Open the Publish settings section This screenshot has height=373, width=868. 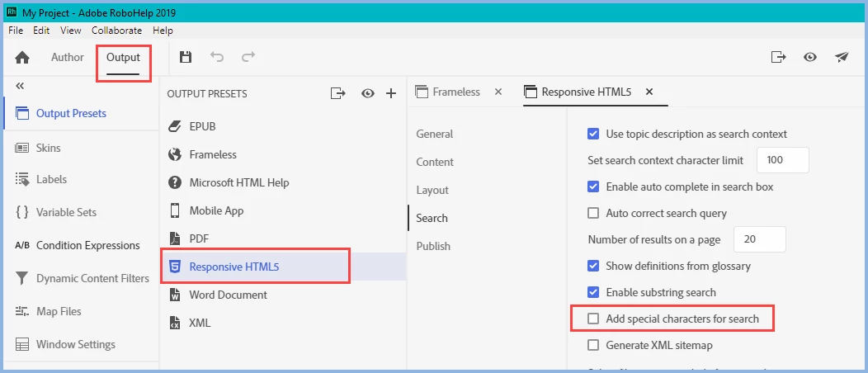pos(433,246)
